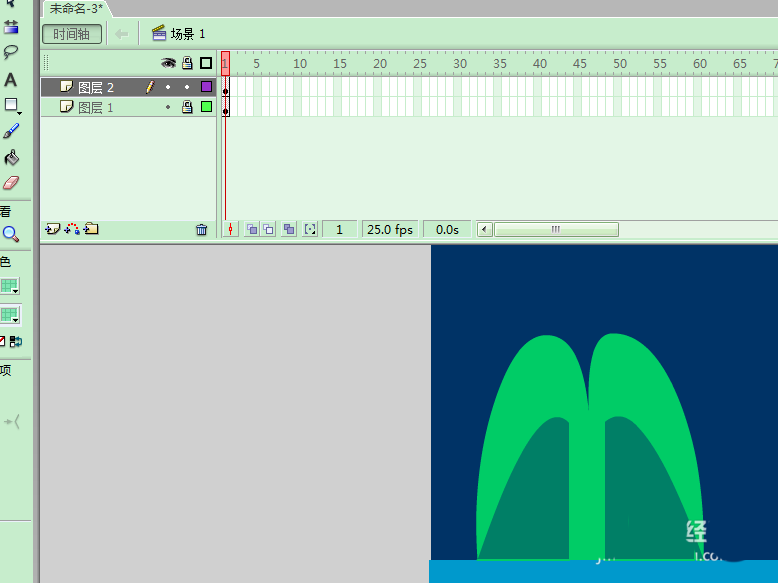Viewport: 778px width, 583px height.
Task: Select the 图层 2 layer name
Action: coord(96,88)
